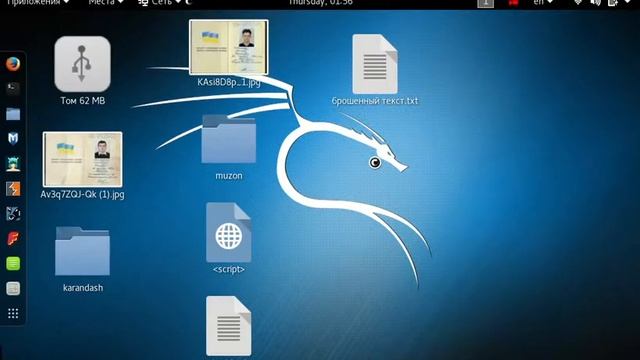The image size is (640, 360).
Task: Click the grey dock icon above apps grid
Action: (x=13, y=289)
